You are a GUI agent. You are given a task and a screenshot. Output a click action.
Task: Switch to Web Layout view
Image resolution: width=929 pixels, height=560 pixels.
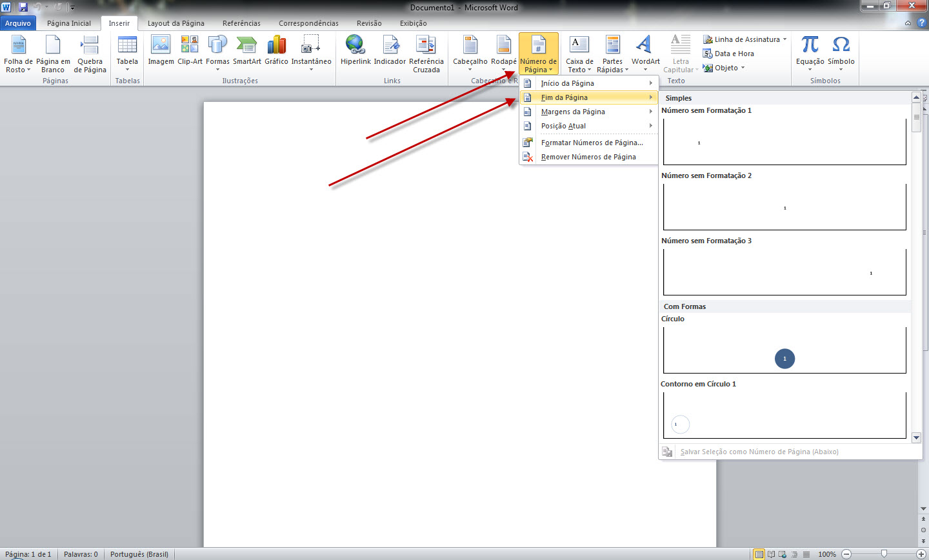point(783,554)
